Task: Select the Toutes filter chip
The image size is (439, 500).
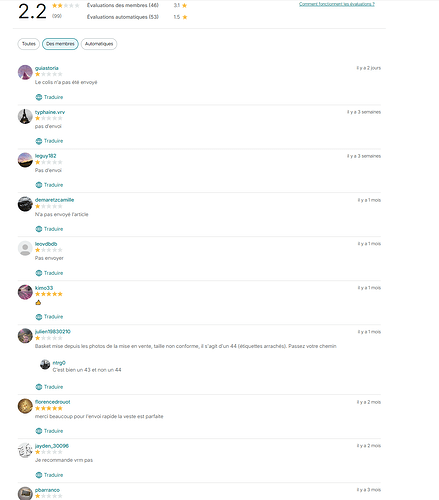Action: pos(29,44)
